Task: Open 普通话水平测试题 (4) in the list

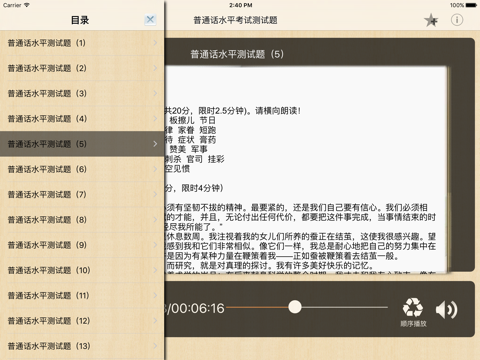Action: pyautogui.click(x=82, y=119)
